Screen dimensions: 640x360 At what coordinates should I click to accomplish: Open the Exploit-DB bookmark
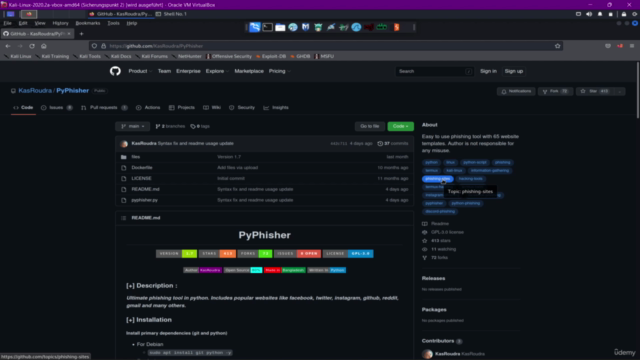271,56
